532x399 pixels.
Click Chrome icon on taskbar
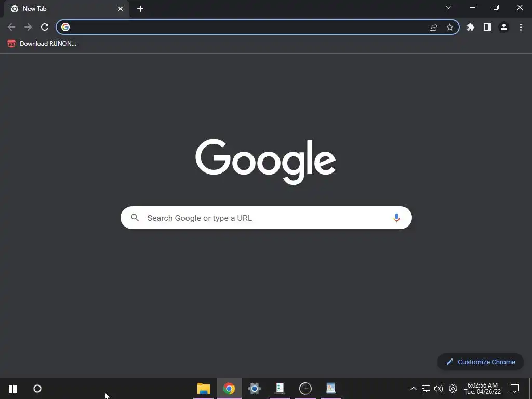coord(229,389)
